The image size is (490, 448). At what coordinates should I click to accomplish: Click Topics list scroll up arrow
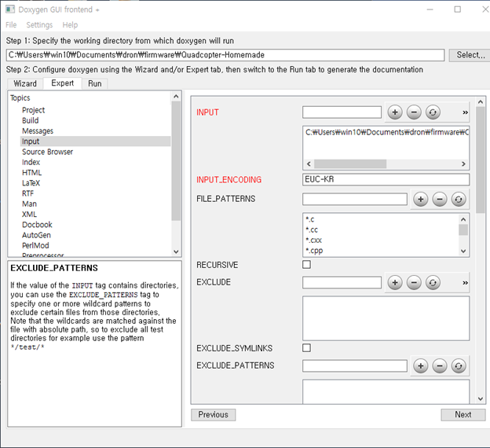click(176, 97)
